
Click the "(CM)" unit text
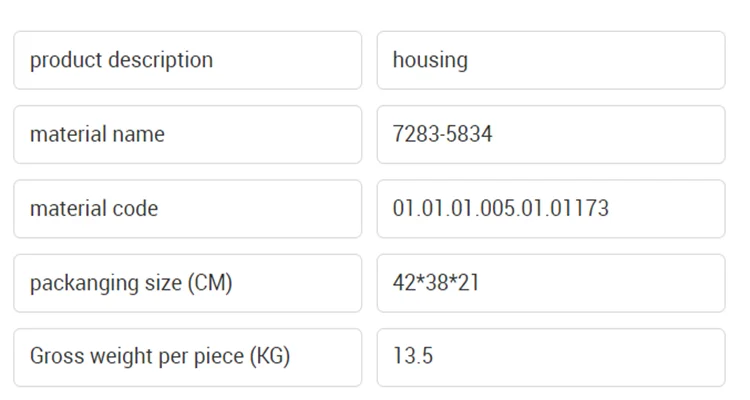(x=210, y=283)
